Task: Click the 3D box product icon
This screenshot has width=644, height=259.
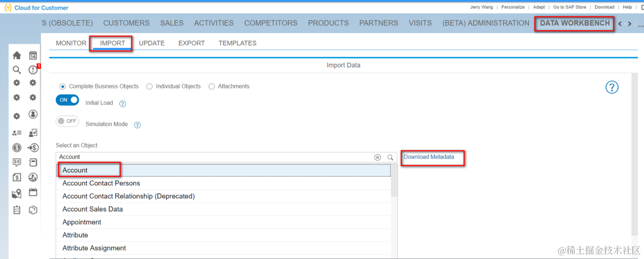Action: point(33,210)
